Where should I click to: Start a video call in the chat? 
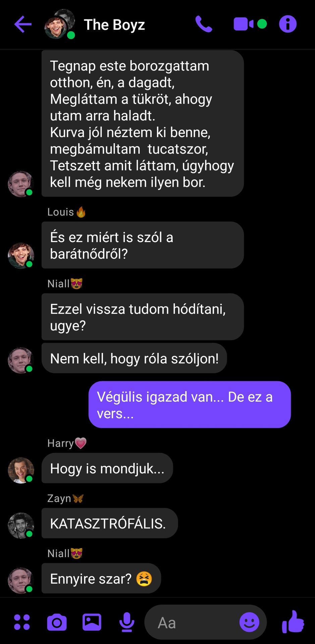[244, 24]
